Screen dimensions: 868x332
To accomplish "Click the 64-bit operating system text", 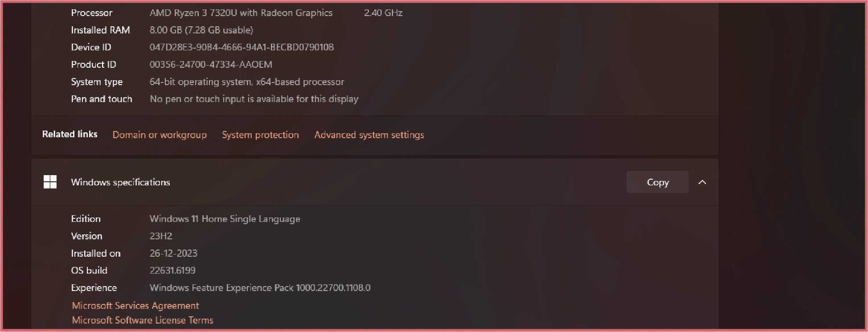I will tap(247, 82).
